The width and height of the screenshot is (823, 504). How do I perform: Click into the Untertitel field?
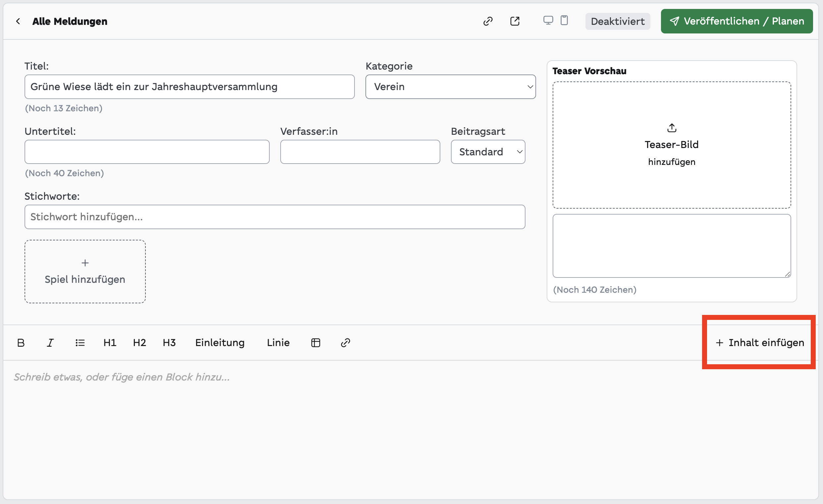(x=147, y=152)
